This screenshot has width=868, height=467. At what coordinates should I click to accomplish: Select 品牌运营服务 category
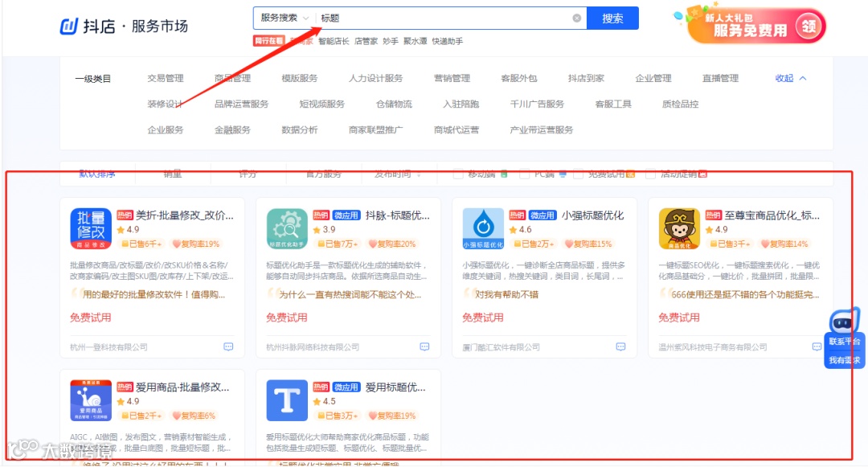pyautogui.click(x=241, y=104)
